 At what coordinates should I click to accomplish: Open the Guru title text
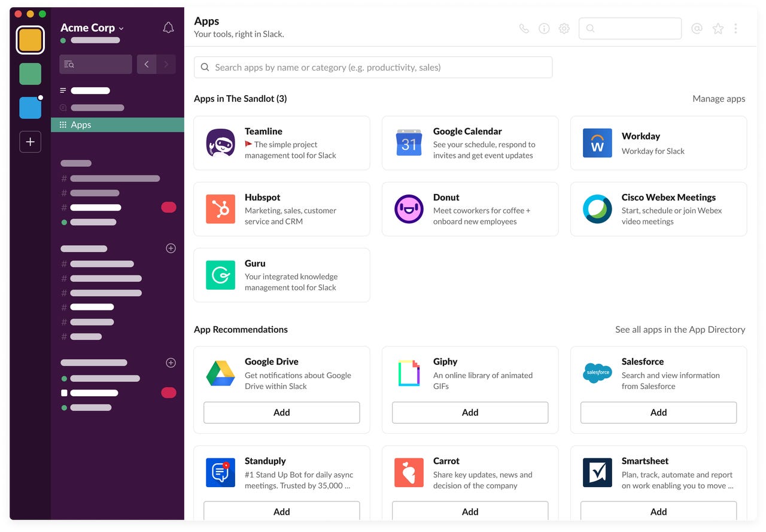coord(255,263)
